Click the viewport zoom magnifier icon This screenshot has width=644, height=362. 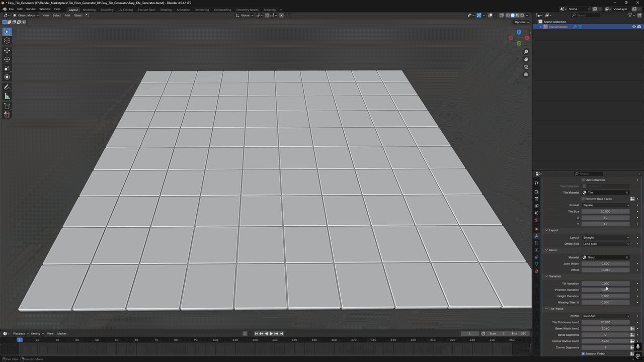[x=526, y=52]
